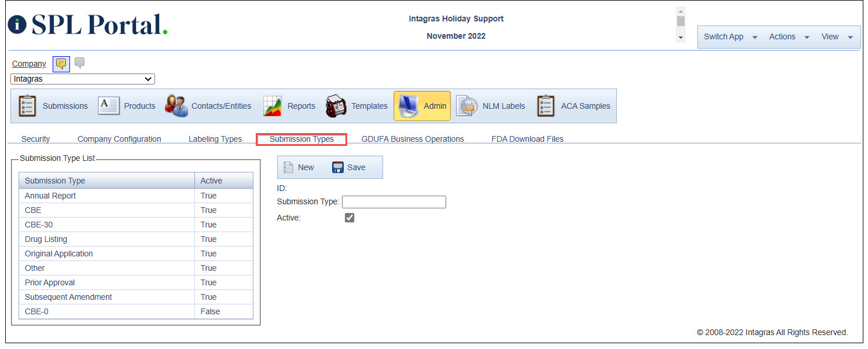Image resolution: width=868 pixels, height=349 pixels.
Task: Click the message box scroll down arrow
Action: point(681,38)
